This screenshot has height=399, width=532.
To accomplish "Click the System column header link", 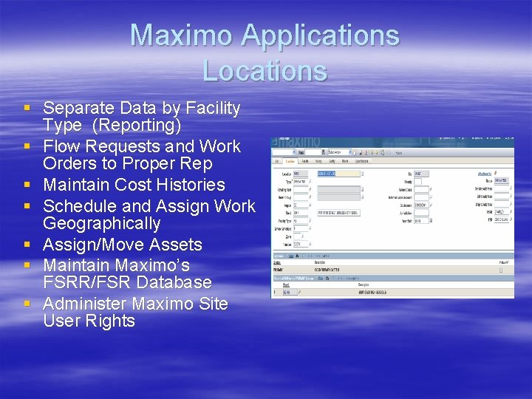I will (277, 262).
